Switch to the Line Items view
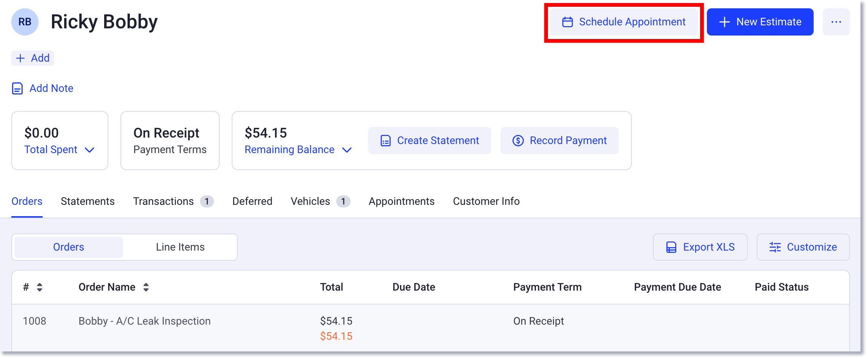The height and width of the screenshot is (359, 868). click(x=180, y=247)
